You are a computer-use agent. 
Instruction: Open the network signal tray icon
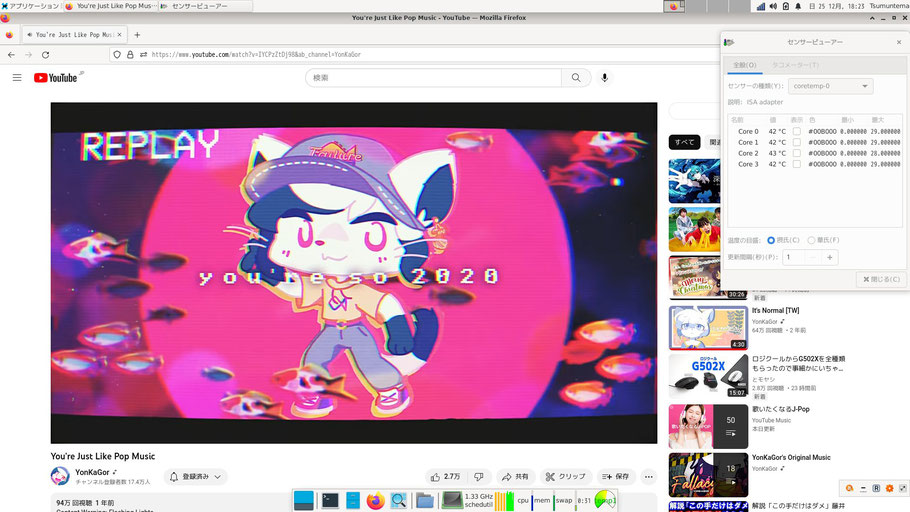(x=761, y=6)
